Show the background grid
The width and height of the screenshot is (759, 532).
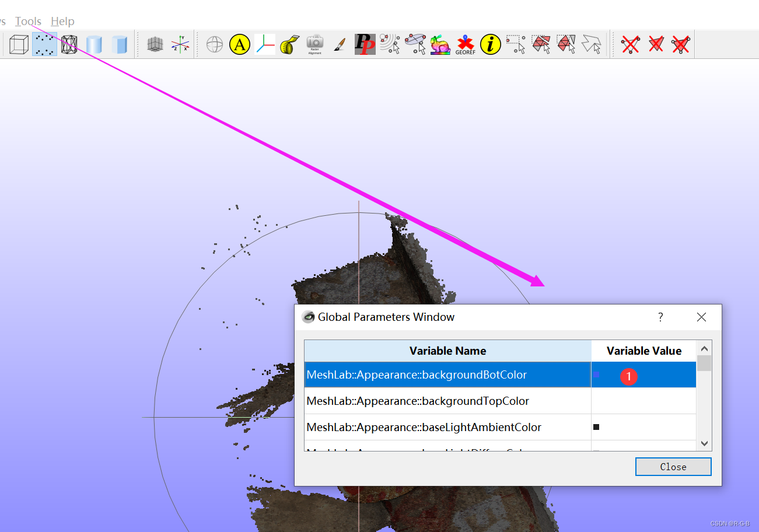click(155, 44)
